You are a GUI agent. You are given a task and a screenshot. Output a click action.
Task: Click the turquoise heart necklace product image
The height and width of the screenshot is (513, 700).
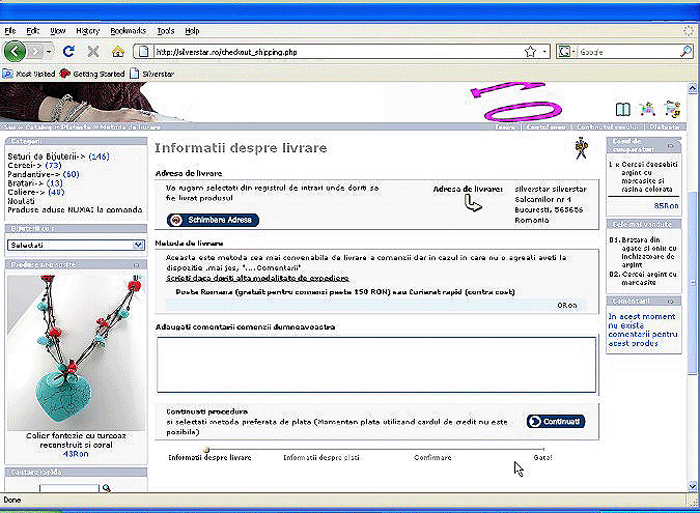76,357
